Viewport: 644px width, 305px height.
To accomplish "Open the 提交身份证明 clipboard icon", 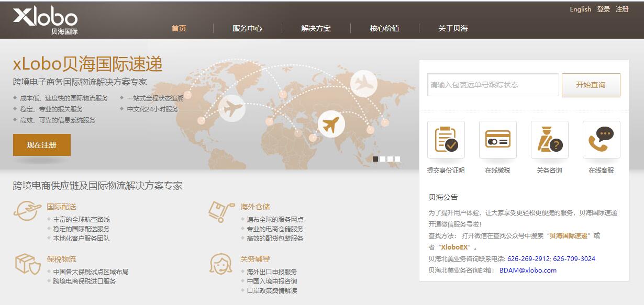I will pos(446,140).
